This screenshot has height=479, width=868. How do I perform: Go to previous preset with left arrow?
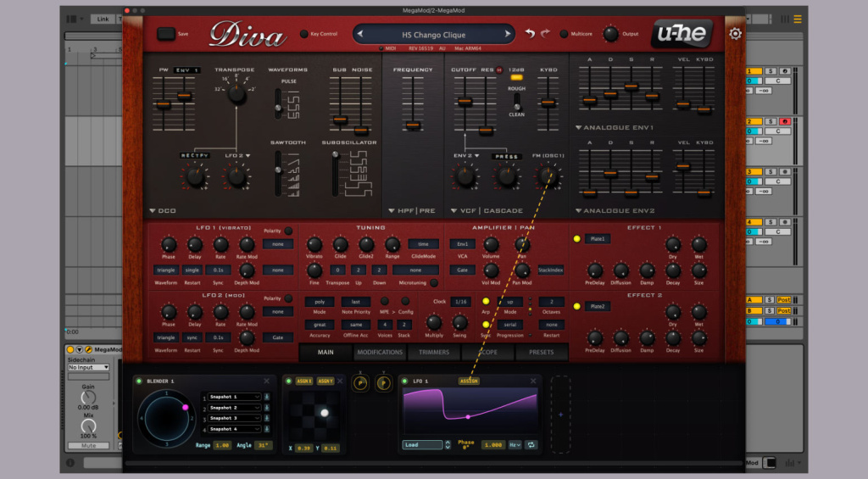coord(360,34)
